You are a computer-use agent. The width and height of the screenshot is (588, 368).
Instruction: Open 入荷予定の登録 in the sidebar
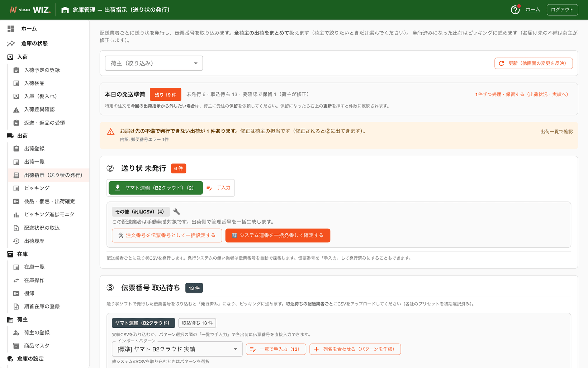tap(42, 70)
